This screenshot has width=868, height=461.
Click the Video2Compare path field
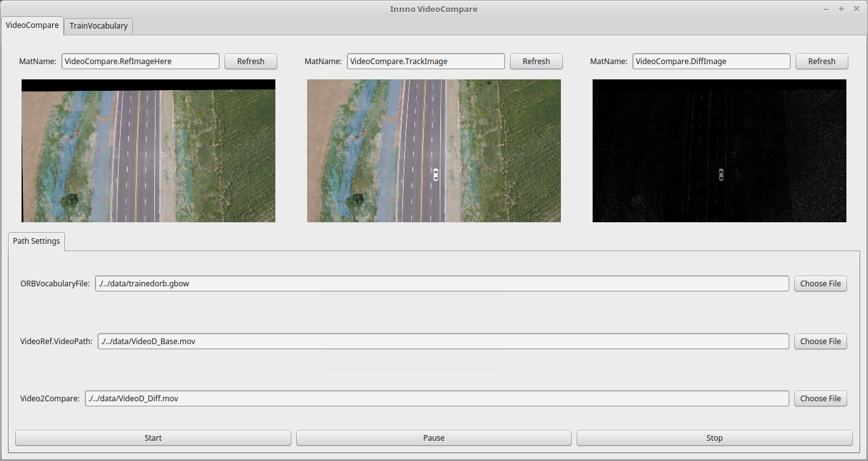(437, 399)
